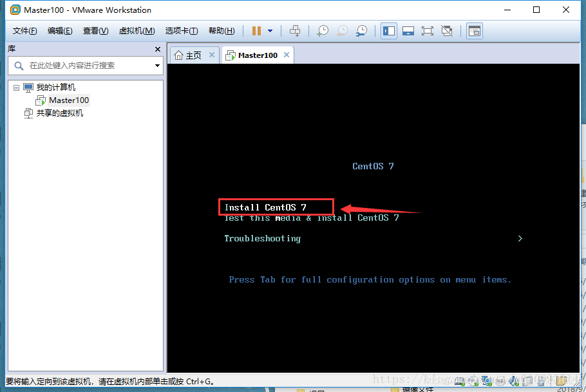
Task: Click the search magnifier icon
Action: point(19,66)
